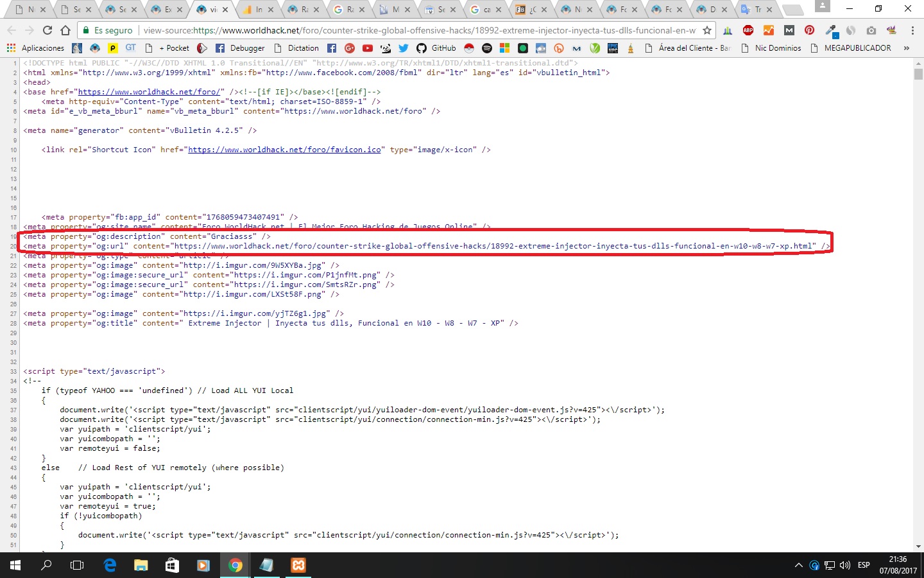Open the orange analytics chart extension

pyautogui.click(x=768, y=30)
